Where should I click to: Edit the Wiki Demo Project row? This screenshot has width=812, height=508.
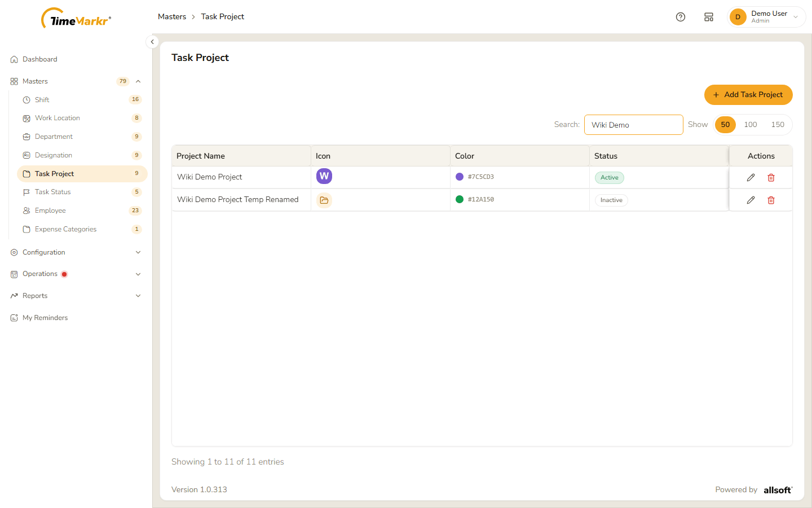tap(751, 177)
